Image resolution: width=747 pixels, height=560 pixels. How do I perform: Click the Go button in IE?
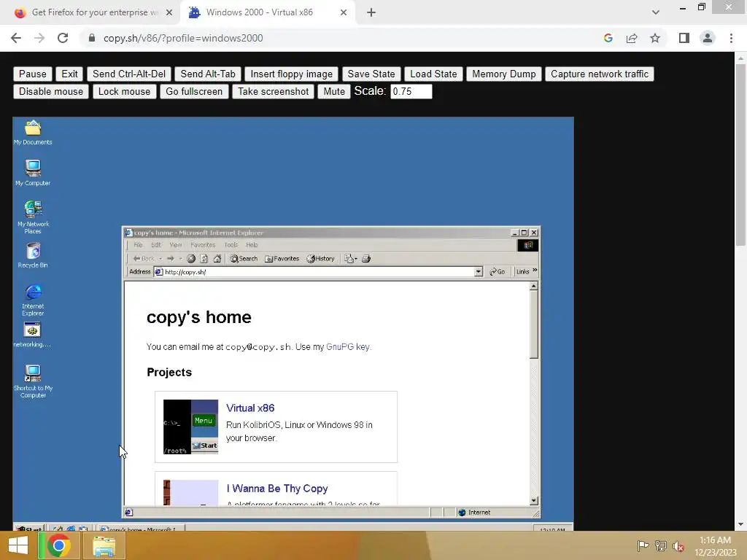497,271
